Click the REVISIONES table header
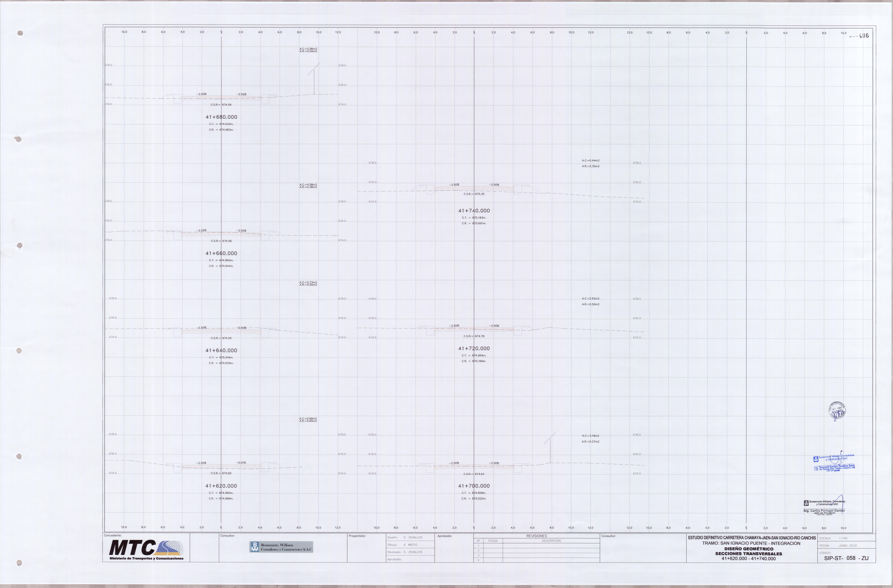 pos(537,536)
